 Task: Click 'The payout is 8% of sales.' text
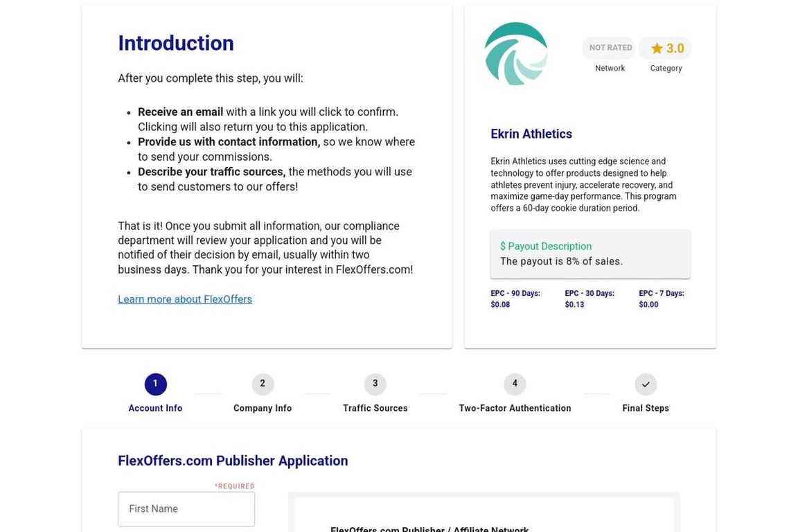click(x=561, y=261)
